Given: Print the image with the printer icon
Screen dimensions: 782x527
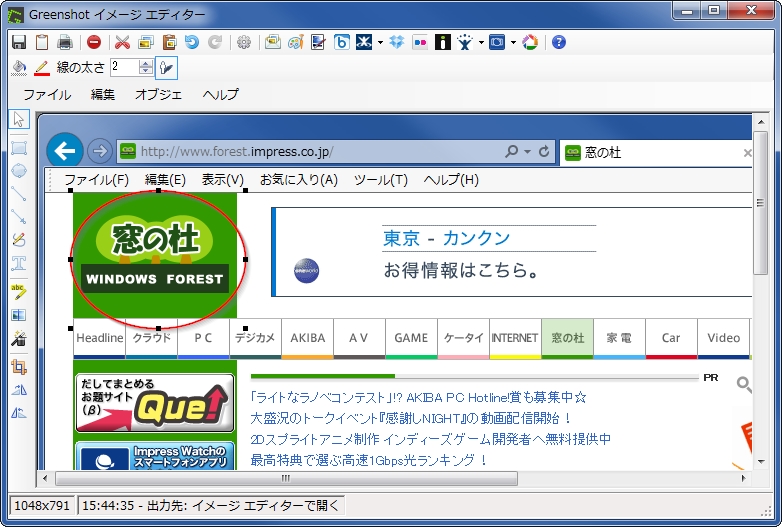Looking at the screenshot, I should click(x=65, y=42).
